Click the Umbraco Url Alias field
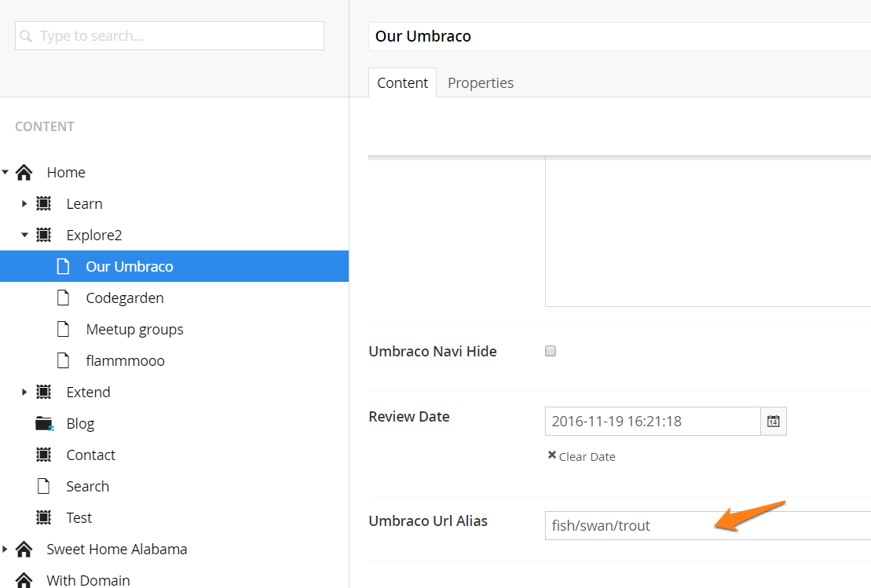The height and width of the screenshot is (588, 871). [x=708, y=525]
